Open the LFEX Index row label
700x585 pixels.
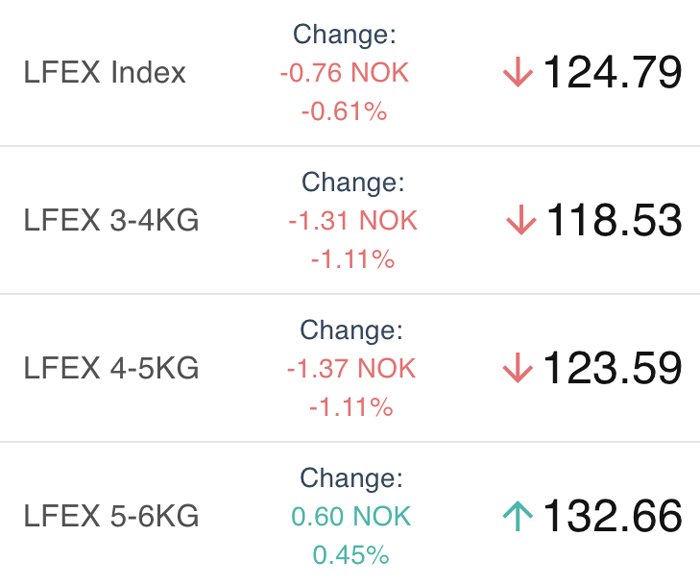coord(104,72)
